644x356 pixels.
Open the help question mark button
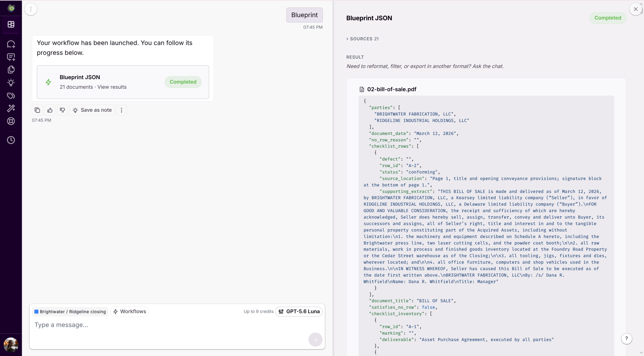tap(627, 339)
